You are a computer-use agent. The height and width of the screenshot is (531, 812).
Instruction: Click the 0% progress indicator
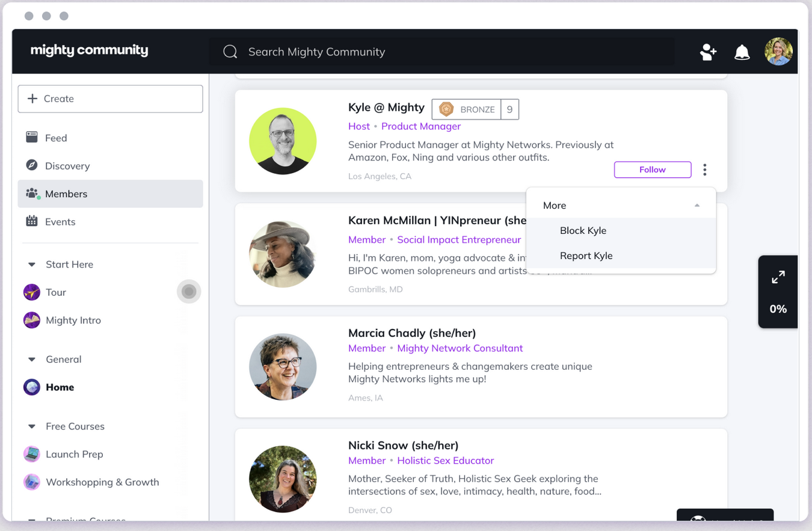pos(778,309)
